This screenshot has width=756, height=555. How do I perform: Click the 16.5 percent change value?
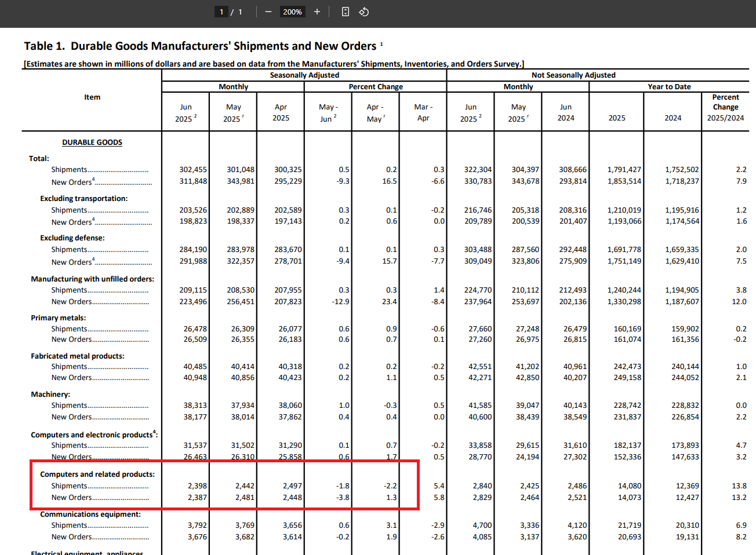390,181
